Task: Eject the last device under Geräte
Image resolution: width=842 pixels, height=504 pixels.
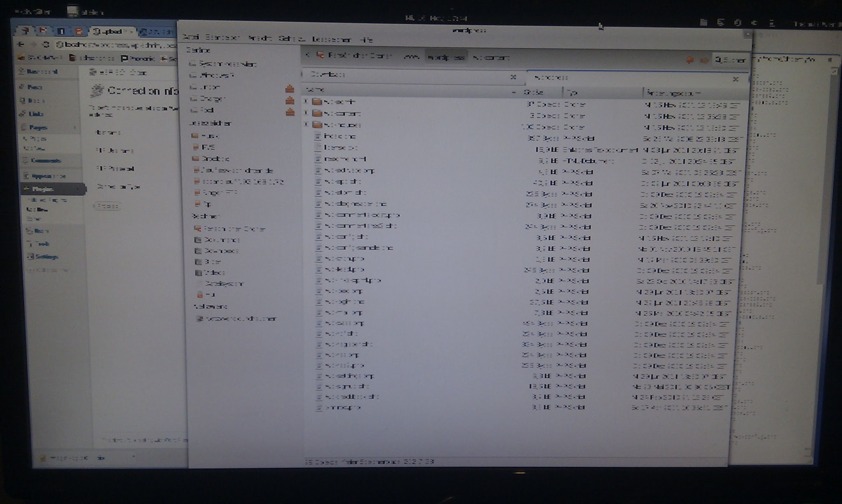Action: click(290, 111)
